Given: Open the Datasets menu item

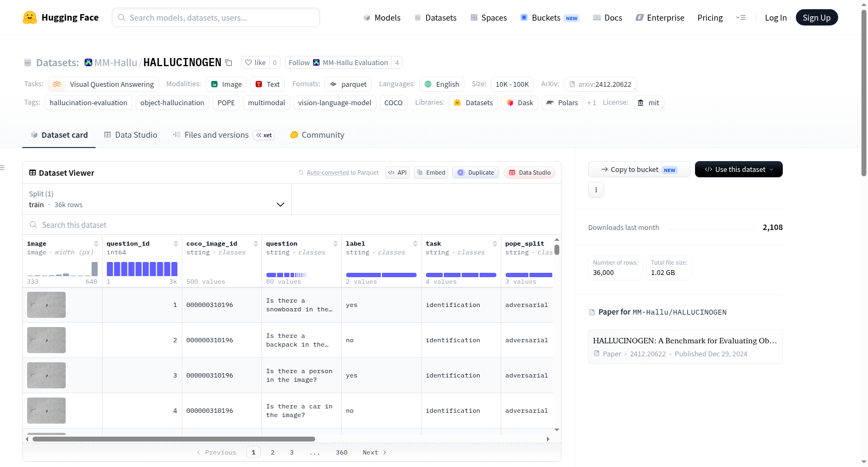Looking at the screenshot, I should point(436,18).
